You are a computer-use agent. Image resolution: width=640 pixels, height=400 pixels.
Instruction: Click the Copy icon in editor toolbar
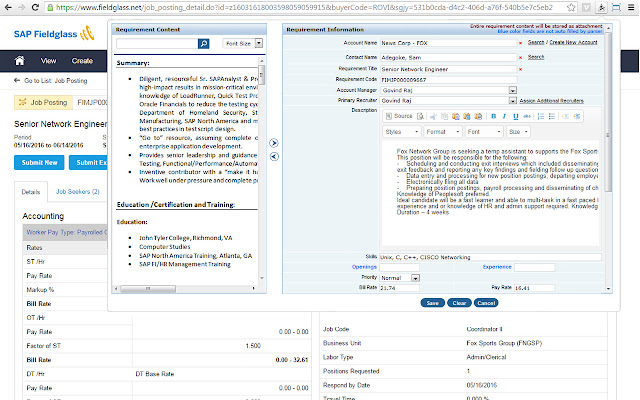click(444, 116)
